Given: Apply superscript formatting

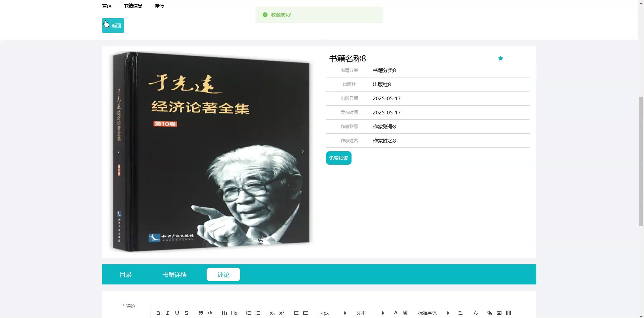Looking at the screenshot, I should (282, 313).
